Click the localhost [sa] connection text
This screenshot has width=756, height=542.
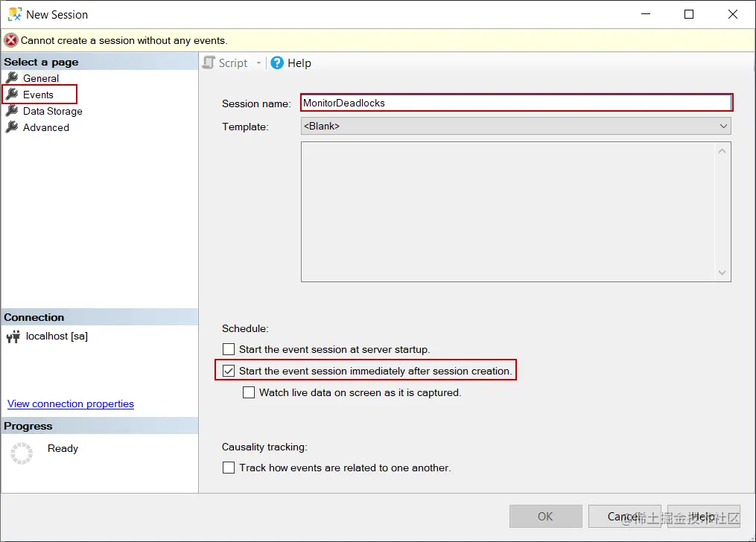coord(57,337)
